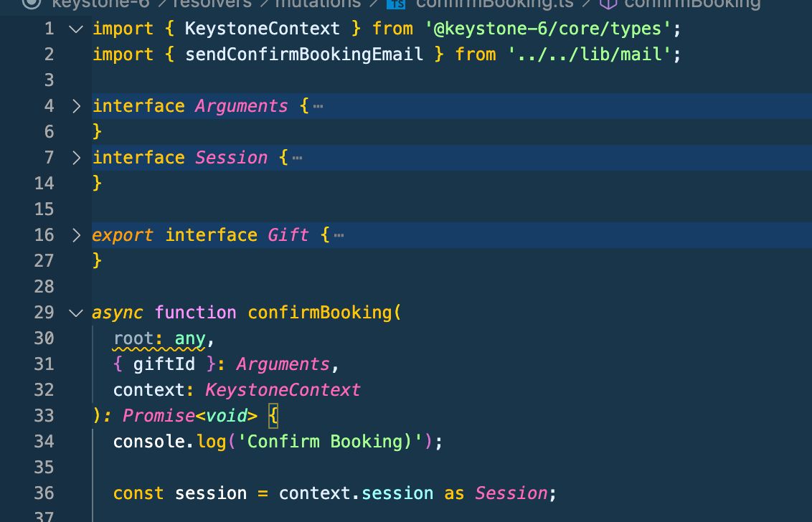Click 'context.session' property on line 36
Screen dimensions: 812x522
point(356,493)
